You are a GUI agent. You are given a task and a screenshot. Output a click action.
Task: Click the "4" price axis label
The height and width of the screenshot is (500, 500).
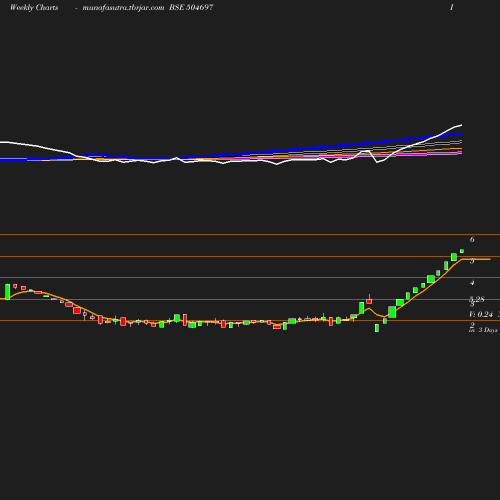point(472,282)
